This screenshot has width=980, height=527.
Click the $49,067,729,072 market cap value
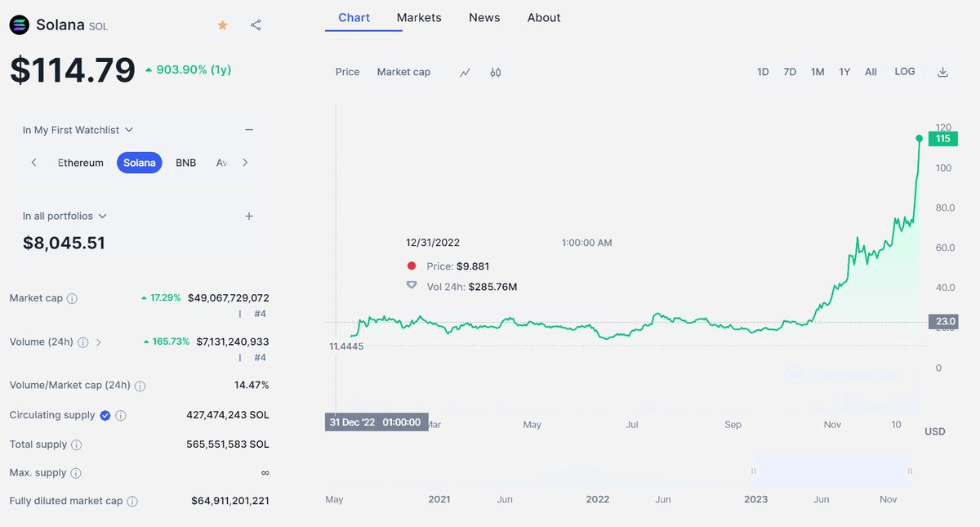(x=229, y=298)
